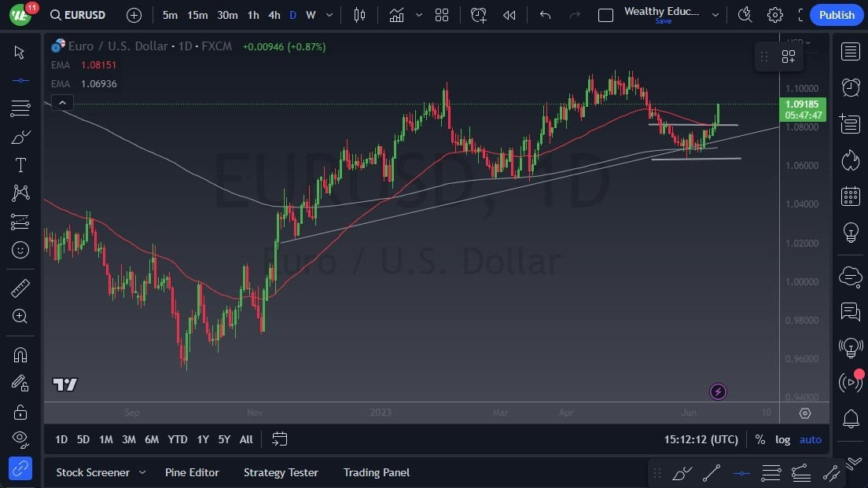Image resolution: width=868 pixels, height=488 pixels.
Task: Toggle percentage scale mode
Action: (759, 439)
